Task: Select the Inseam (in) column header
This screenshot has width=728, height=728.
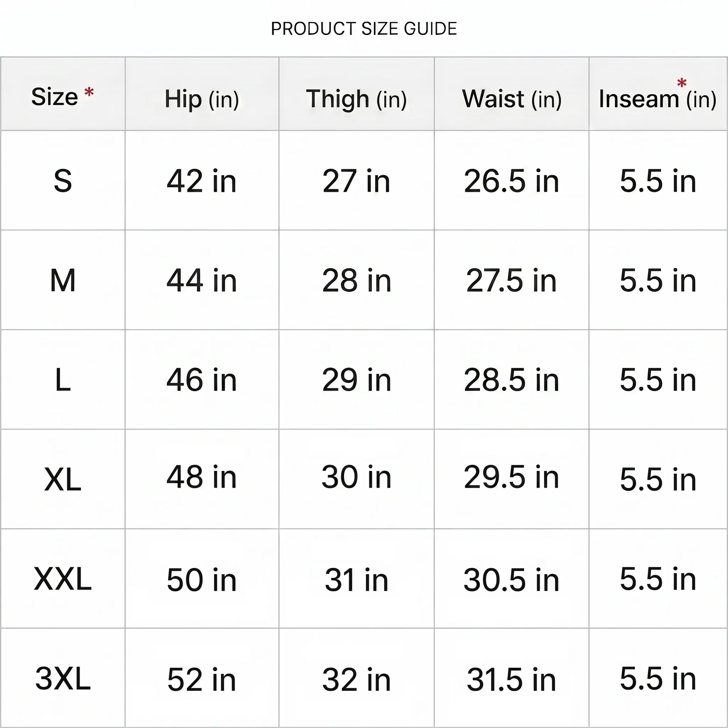Action: pyautogui.click(x=658, y=99)
